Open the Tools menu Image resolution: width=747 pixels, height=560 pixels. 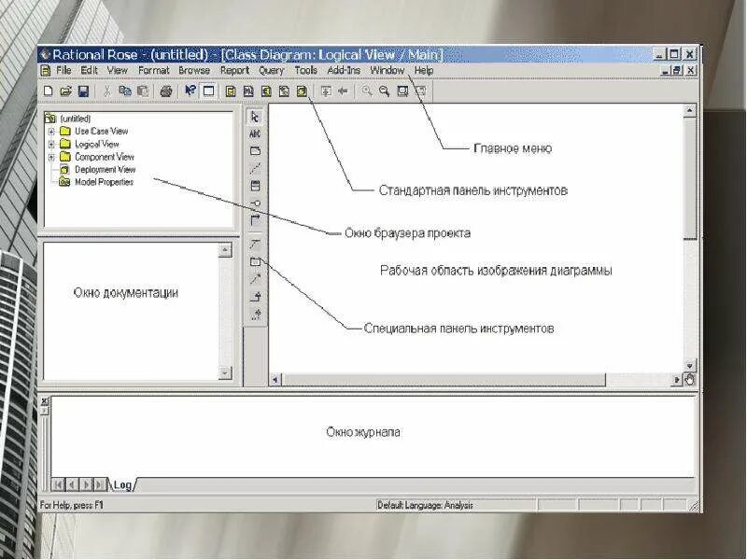point(306,71)
